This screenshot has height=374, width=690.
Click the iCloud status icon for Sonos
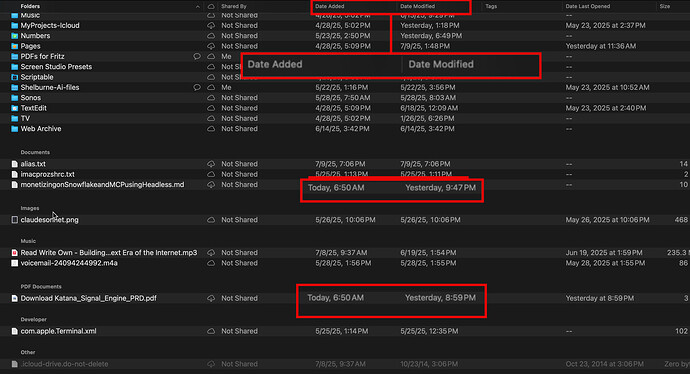[x=211, y=98]
